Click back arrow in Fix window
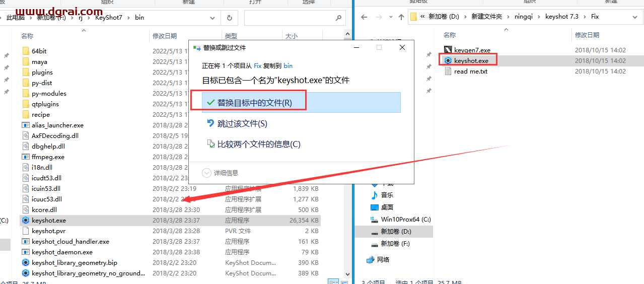 [x=364, y=17]
